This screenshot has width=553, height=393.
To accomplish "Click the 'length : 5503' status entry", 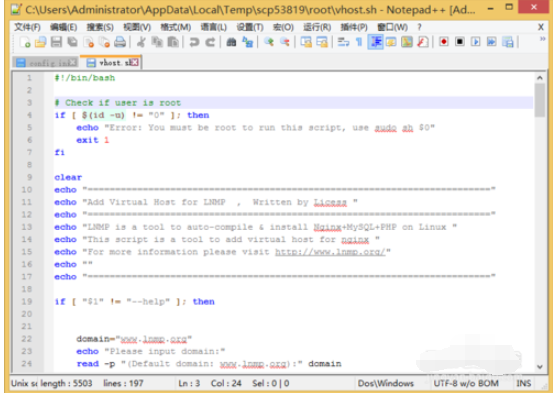I will click(x=66, y=383).
